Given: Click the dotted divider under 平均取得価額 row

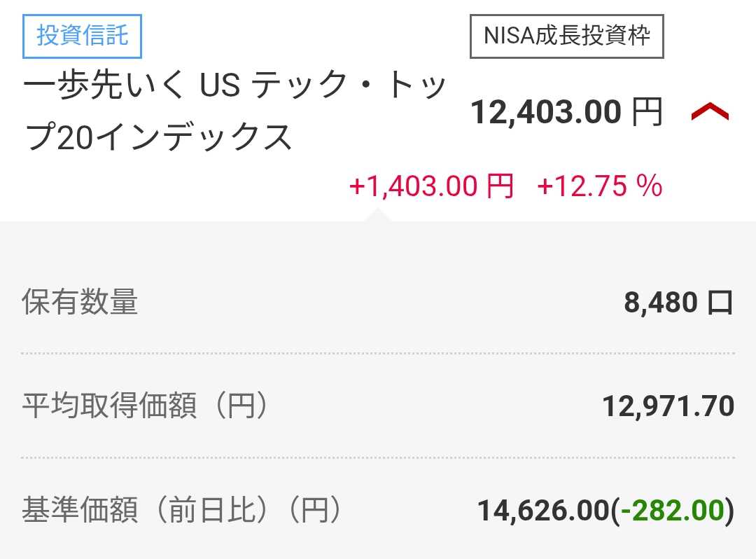Looking at the screenshot, I should (378, 457).
